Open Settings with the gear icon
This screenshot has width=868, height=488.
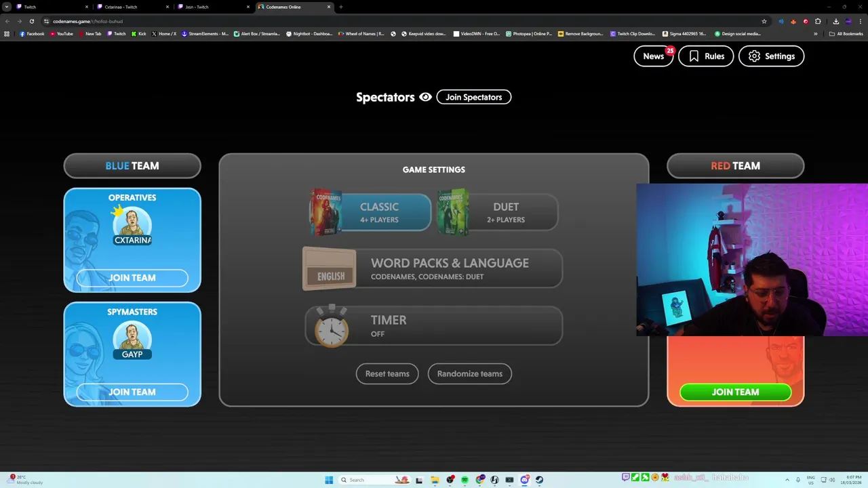click(x=771, y=56)
